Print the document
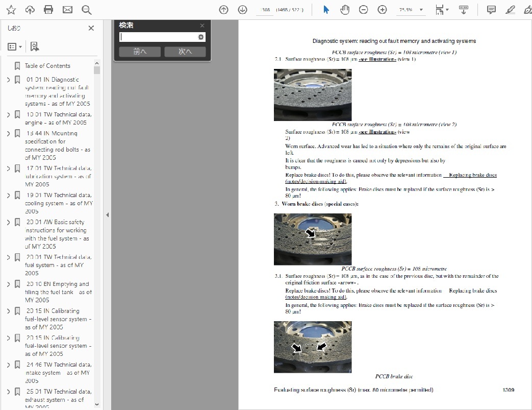This screenshot has width=532, height=410. (x=48, y=10)
